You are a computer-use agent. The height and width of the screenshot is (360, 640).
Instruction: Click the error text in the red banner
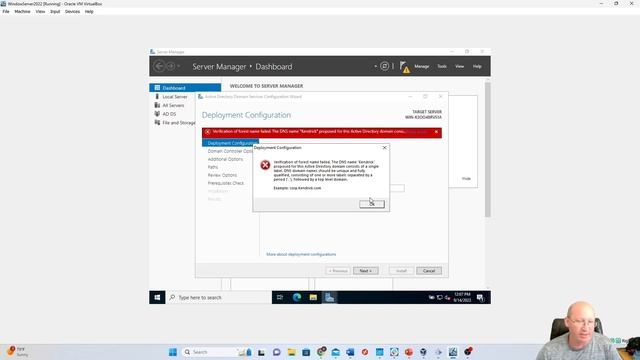click(x=309, y=131)
